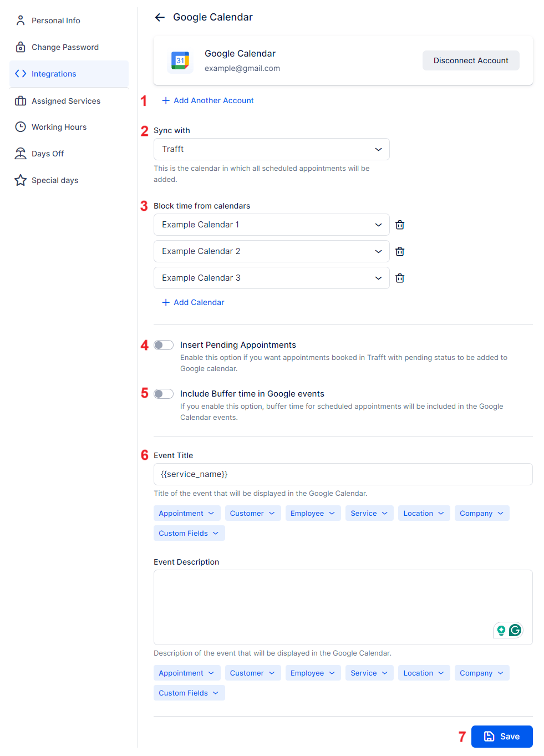The height and width of the screenshot is (756, 544).
Task: Expand the Example Calendar 2 dropdown
Action: click(379, 251)
